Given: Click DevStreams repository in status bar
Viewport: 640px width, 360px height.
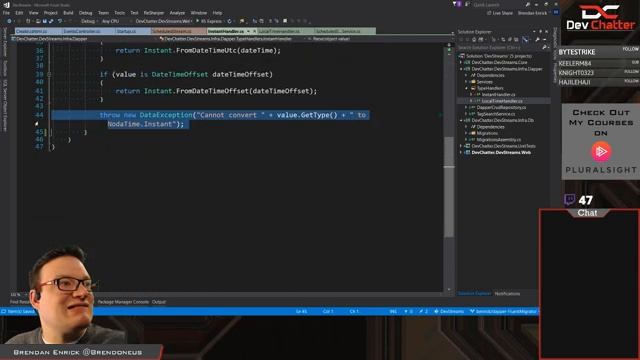Looking at the screenshot, I should click(x=449, y=311).
